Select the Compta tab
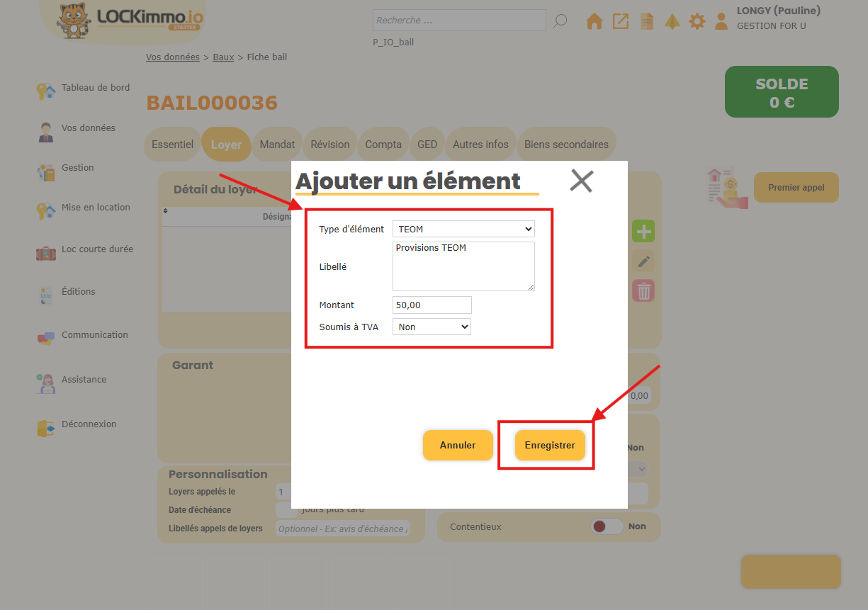Viewport: 868px width, 610px height. 383,145
